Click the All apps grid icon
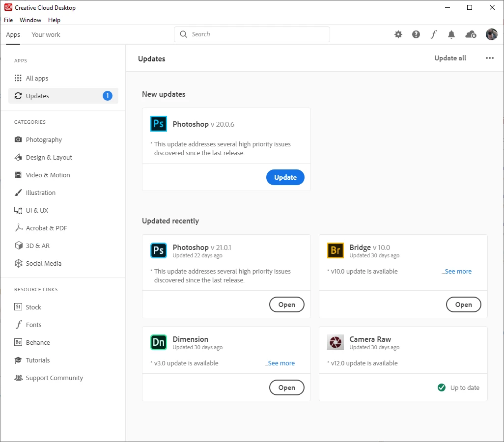The image size is (504, 442). 18,78
